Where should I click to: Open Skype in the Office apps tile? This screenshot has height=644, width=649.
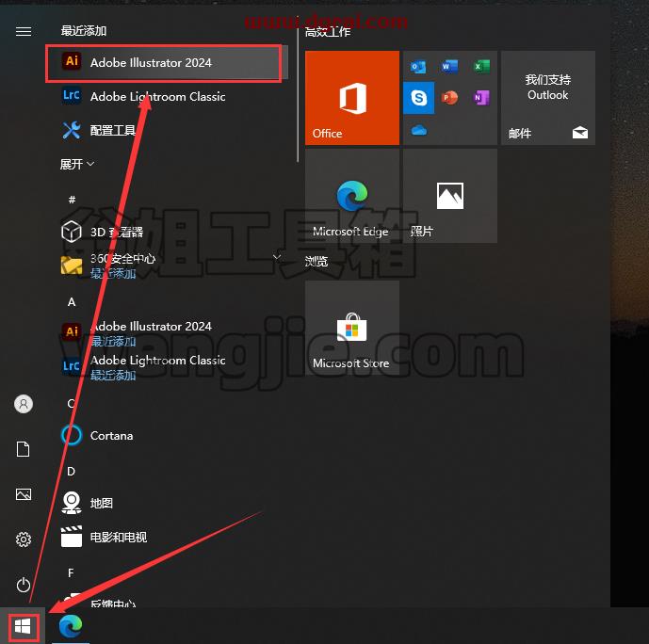418,98
